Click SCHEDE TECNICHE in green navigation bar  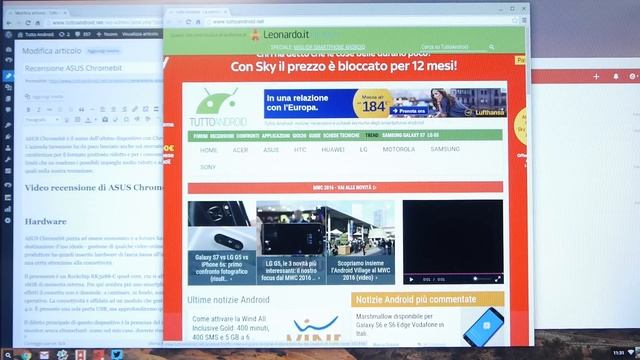pos(341,135)
